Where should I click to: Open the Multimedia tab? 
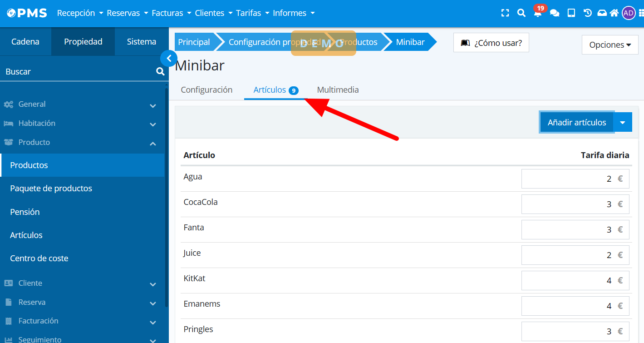(x=338, y=90)
